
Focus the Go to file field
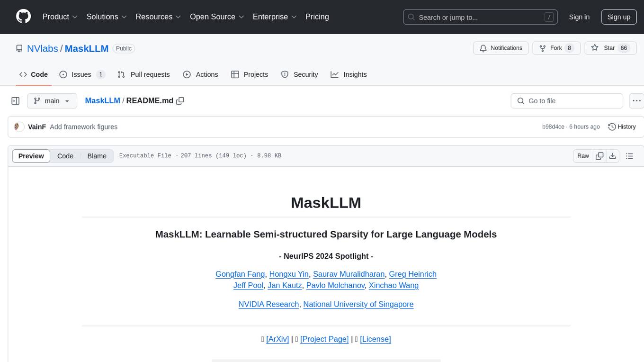tap(567, 101)
